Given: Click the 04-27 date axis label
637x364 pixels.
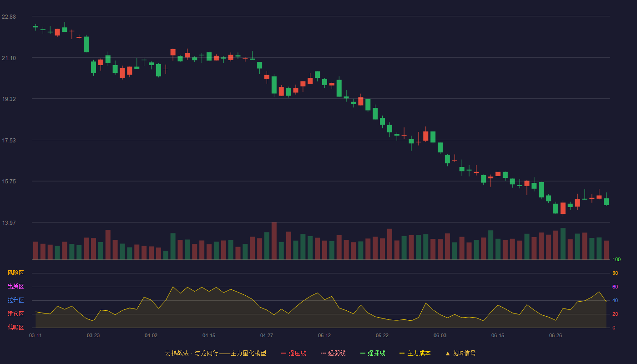Looking at the screenshot, I should coord(267,335).
